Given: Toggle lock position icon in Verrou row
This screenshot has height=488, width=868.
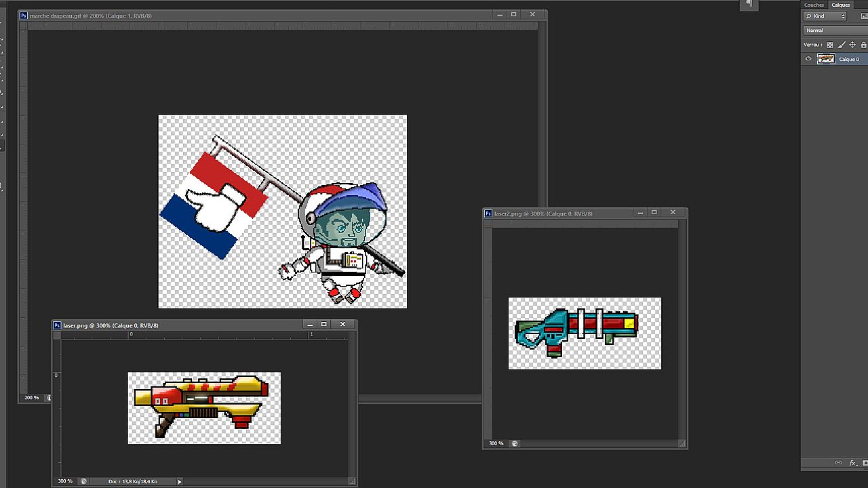Looking at the screenshot, I should click(x=852, y=45).
